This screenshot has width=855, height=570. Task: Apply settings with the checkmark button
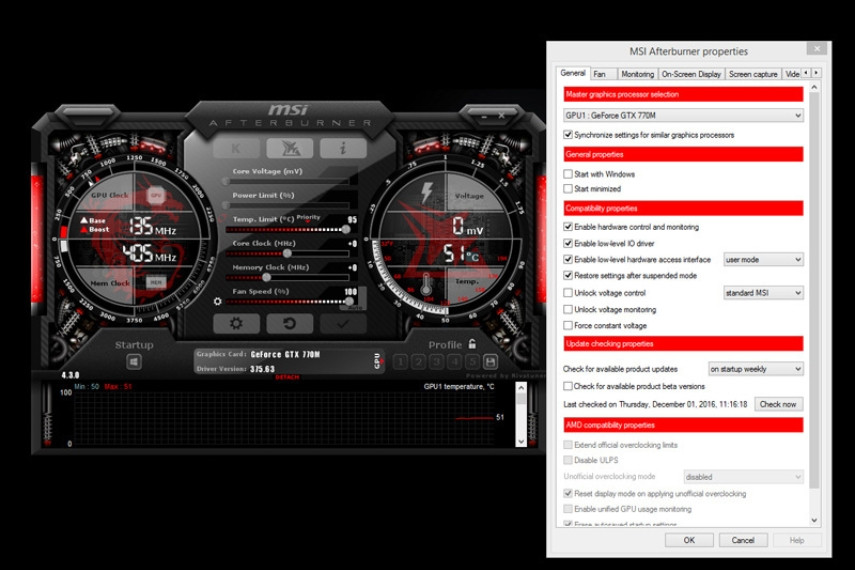(342, 323)
